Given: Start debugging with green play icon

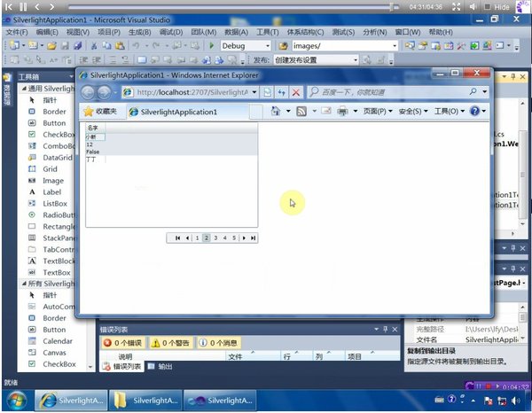Looking at the screenshot, I should pyautogui.click(x=212, y=45).
